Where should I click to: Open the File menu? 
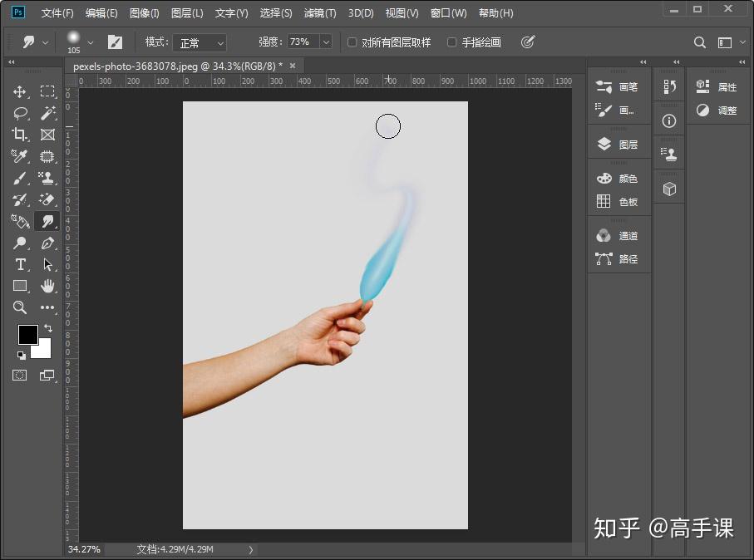57,13
